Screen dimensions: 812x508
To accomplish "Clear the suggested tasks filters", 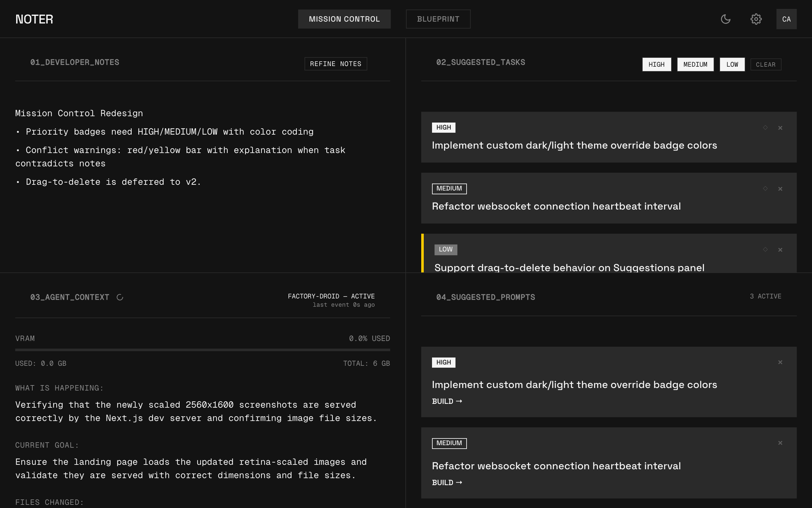I will point(766,64).
